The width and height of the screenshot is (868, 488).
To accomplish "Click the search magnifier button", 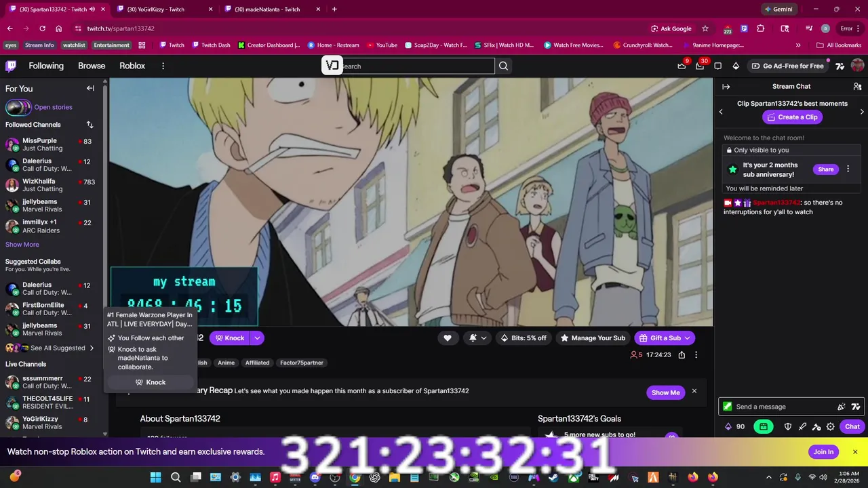I will (x=503, y=66).
